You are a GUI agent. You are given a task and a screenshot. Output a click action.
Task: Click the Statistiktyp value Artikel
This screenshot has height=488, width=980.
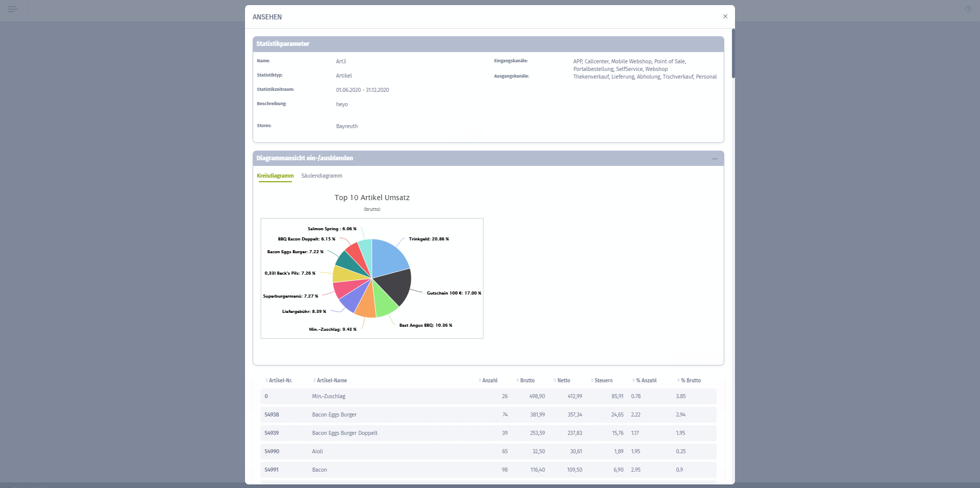pyautogui.click(x=344, y=76)
